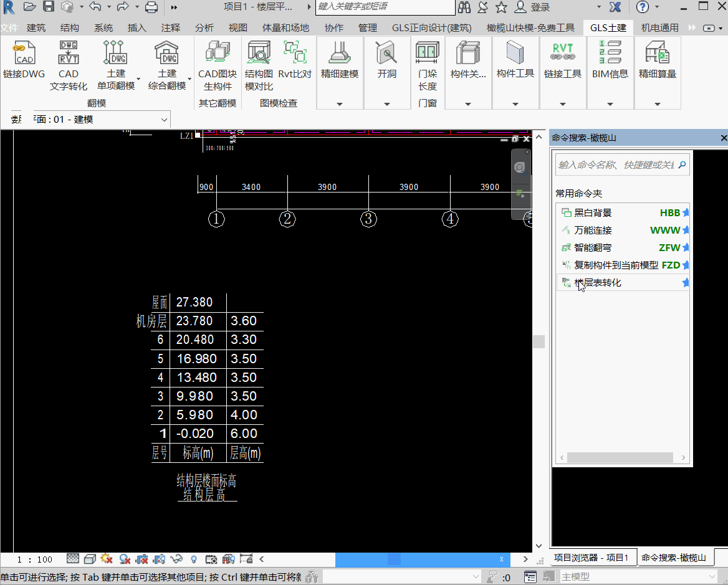This screenshot has width=728, height=585.
Task: Open 体量和场地 ribbon tab
Action: click(285, 28)
